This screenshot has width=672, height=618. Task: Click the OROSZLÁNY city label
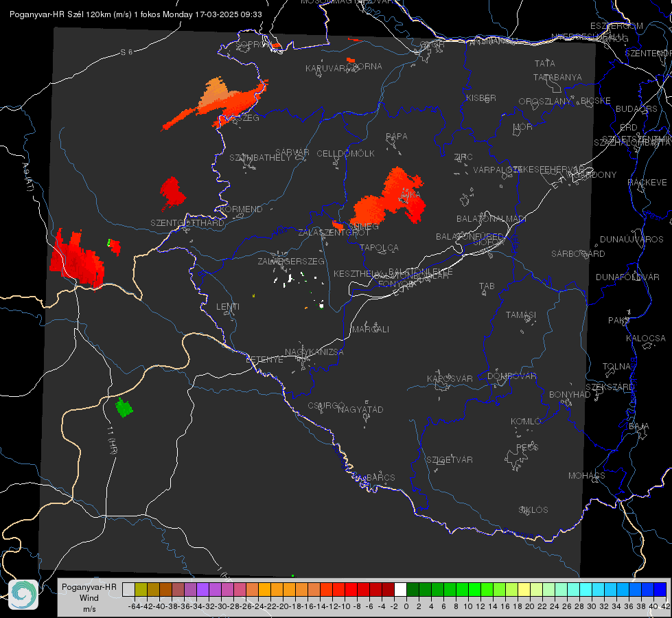[x=545, y=102]
